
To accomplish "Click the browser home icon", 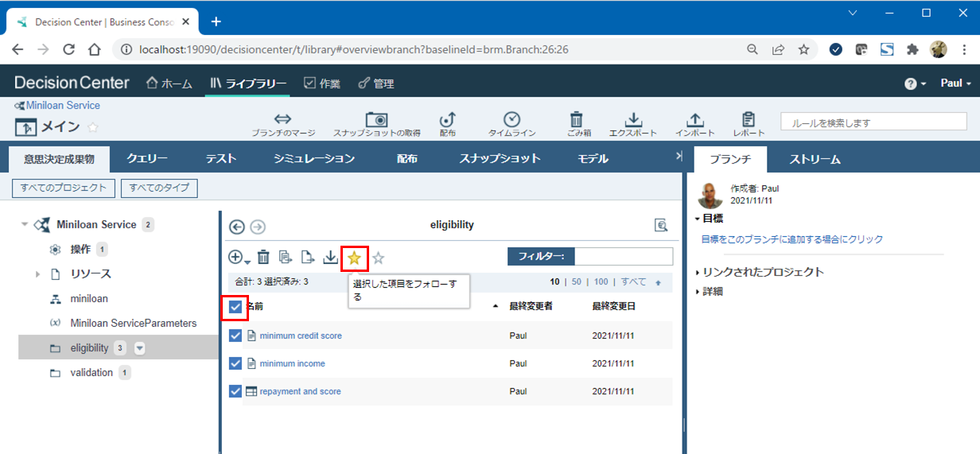I will tap(95, 49).
